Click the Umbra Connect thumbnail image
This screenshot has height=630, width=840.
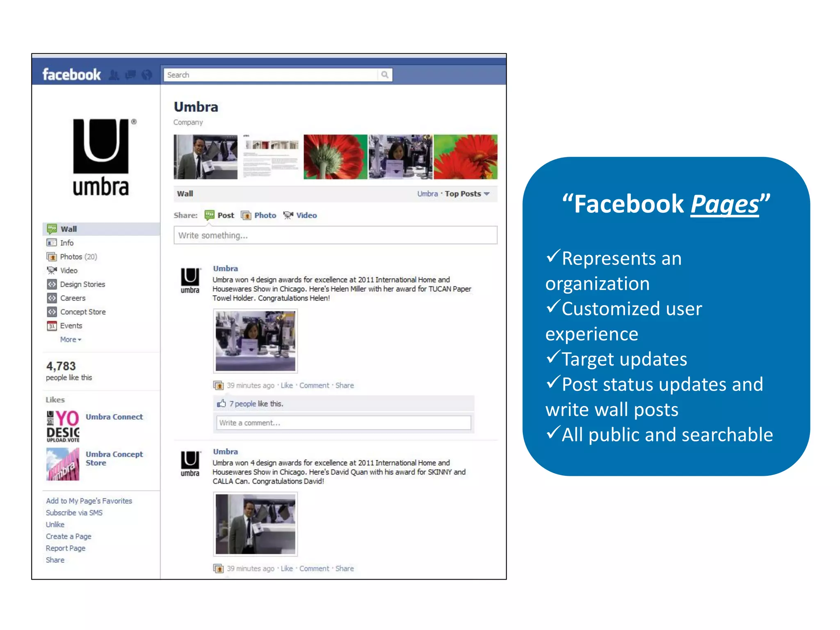[x=63, y=427]
